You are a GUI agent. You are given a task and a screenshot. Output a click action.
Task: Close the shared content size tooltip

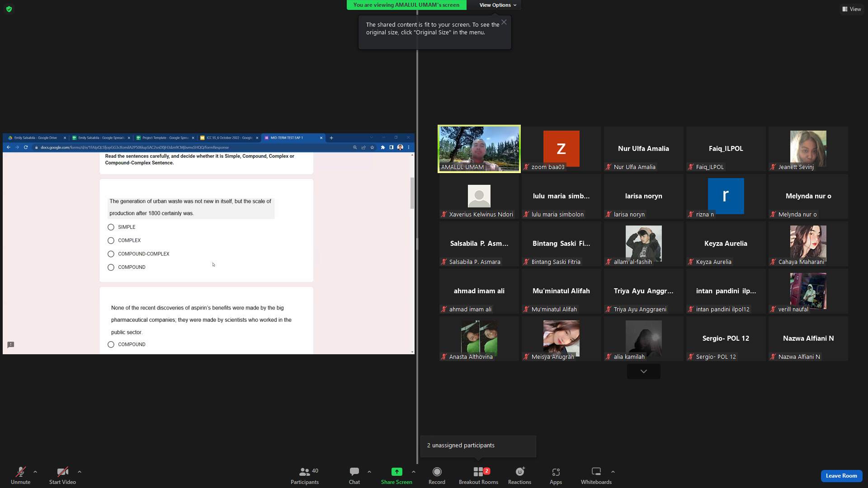coord(504,22)
